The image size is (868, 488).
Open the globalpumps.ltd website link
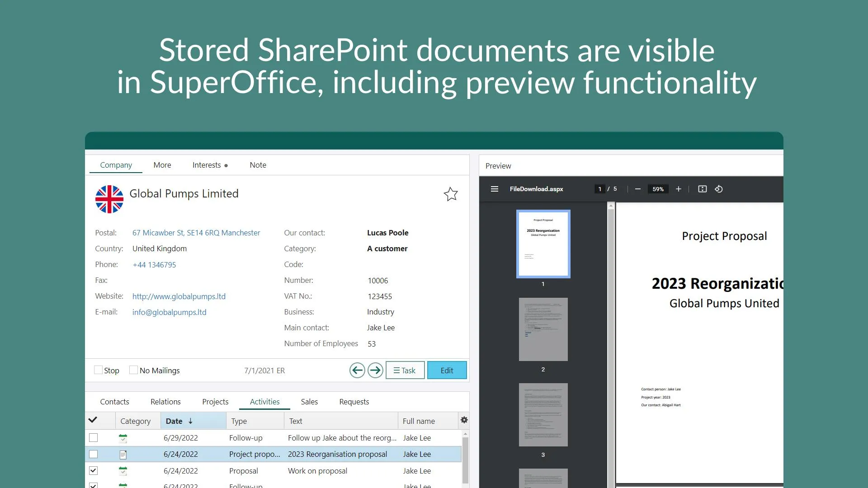click(179, 296)
